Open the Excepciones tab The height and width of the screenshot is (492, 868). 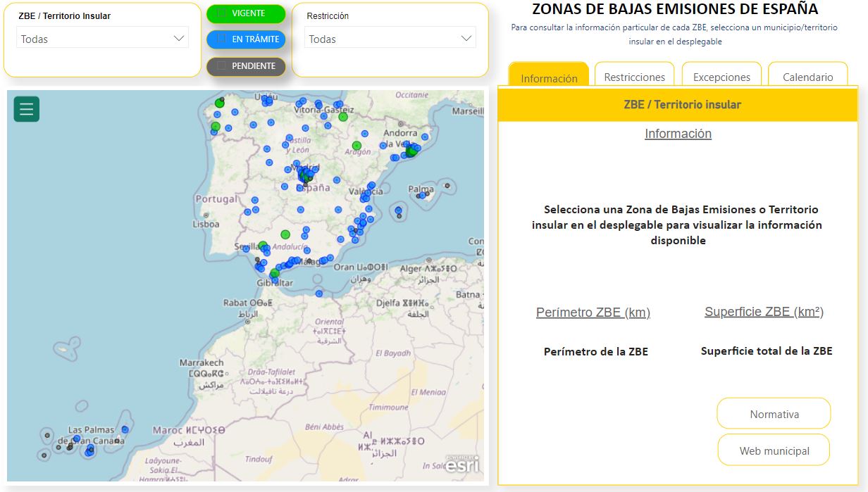(721, 77)
